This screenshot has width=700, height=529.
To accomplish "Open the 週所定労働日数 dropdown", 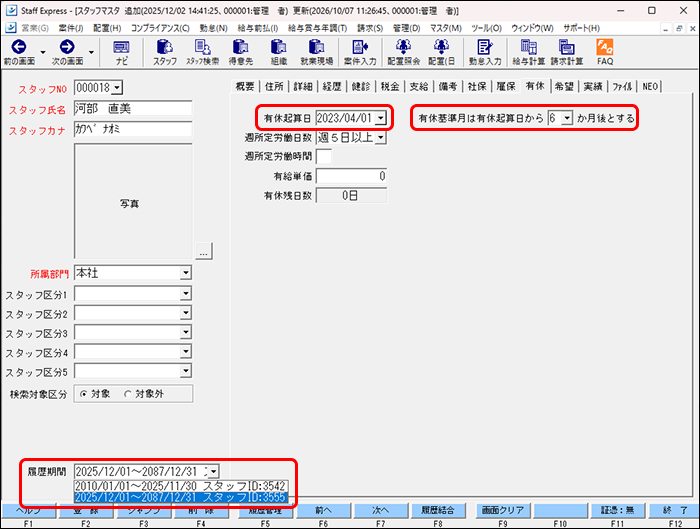I will pos(380,137).
